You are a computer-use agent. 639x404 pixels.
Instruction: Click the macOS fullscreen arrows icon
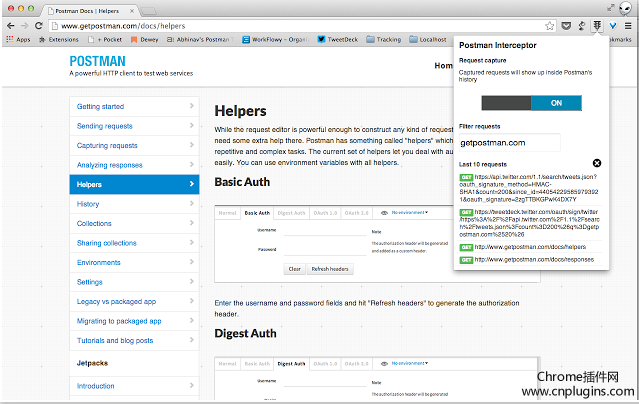coord(610,7)
